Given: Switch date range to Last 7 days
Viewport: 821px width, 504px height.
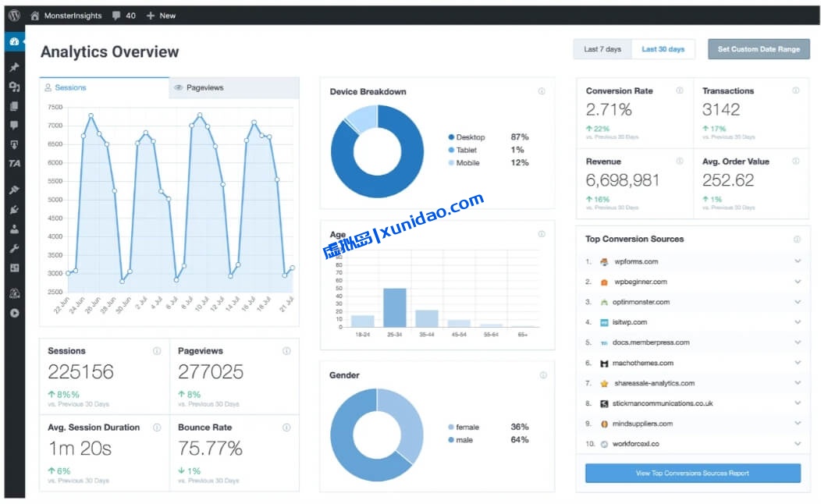Looking at the screenshot, I should [602, 49].
